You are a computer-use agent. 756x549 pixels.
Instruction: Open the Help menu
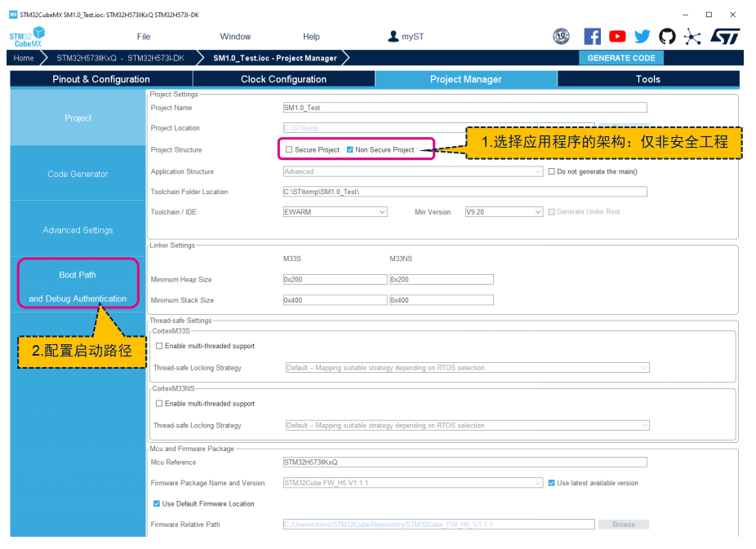pyautogui.click(x=311, y=37)
